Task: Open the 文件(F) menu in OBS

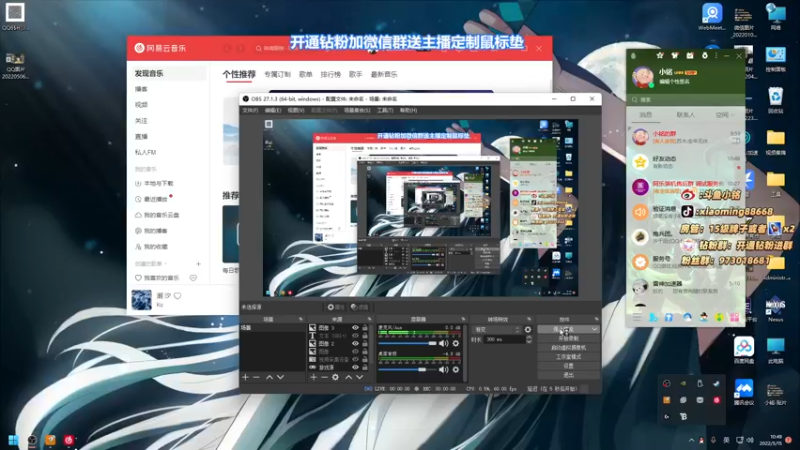Action: (250, 110)
